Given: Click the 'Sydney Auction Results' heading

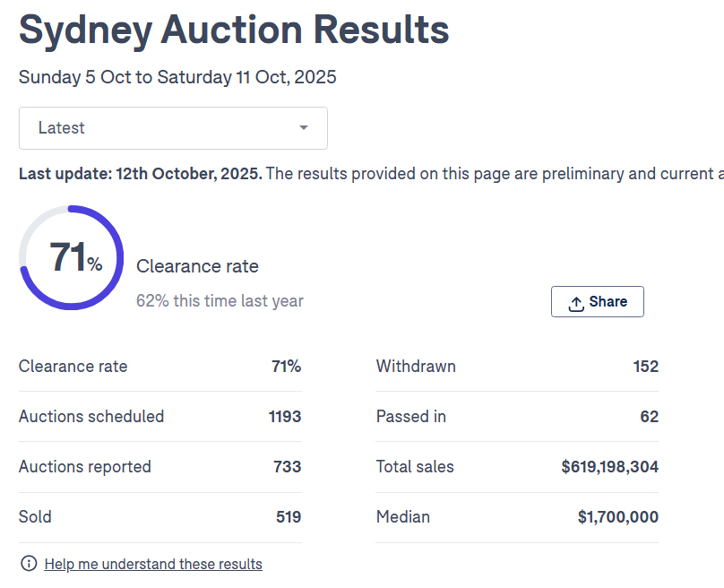Looking at the screenshot, I should click(x=234, y=30).
